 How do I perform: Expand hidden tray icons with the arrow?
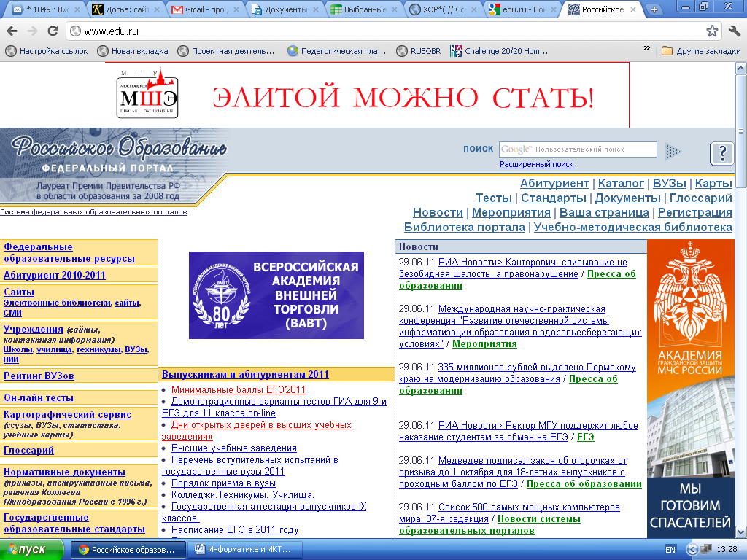pos(692,550)
